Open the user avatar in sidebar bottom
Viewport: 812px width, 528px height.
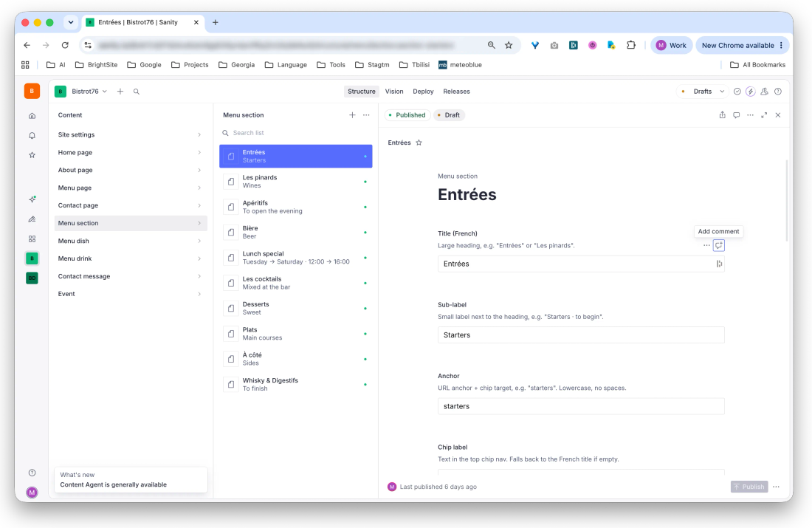click(x=32, y=493)
